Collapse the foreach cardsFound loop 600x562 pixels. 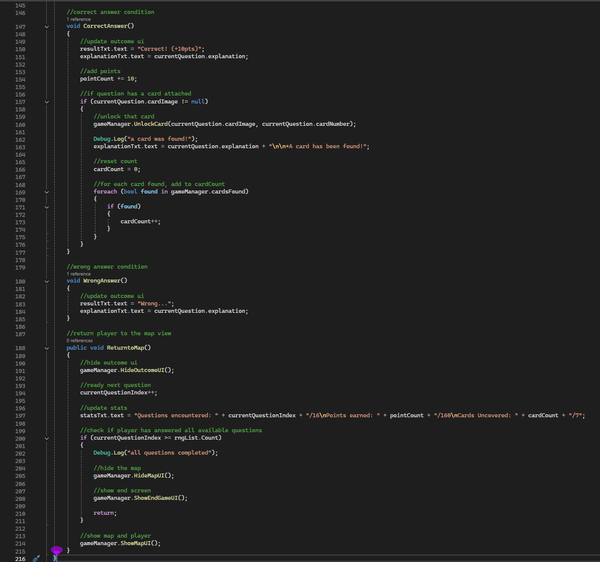(47, 192)
